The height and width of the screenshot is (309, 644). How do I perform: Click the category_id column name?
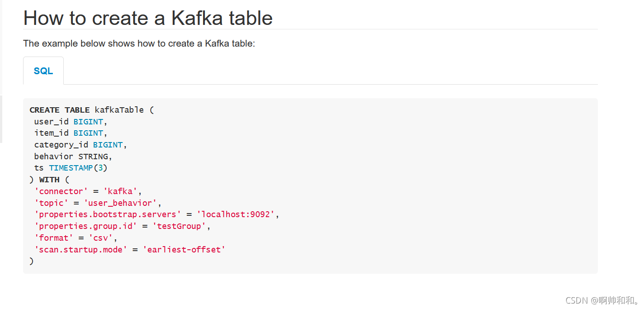pyautogui.click(x=62, y=145)
